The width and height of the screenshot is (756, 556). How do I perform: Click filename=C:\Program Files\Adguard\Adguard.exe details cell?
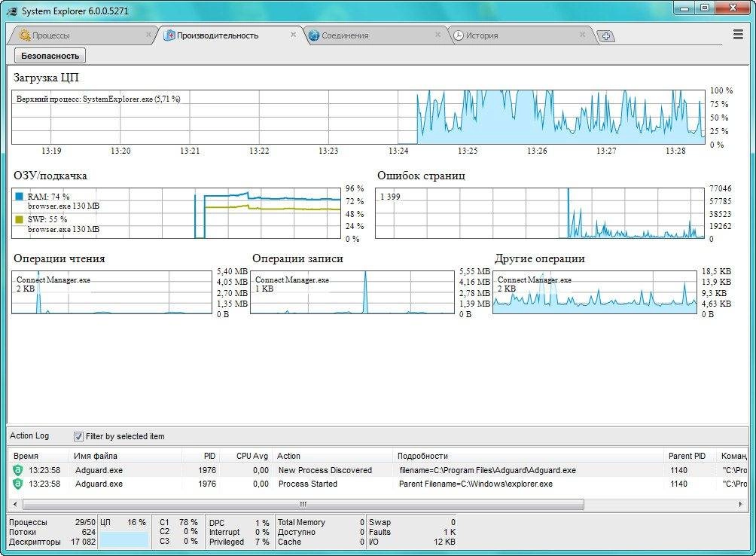[487, 470]
